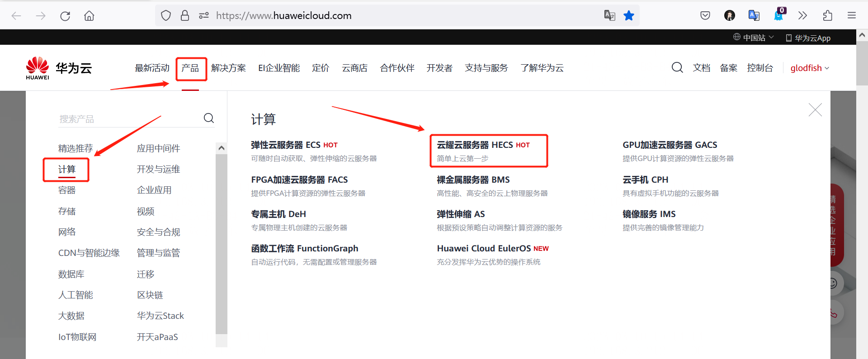This screenshot has width=868, height=359.
Task: Open the Extensions puzzle menu
Action: 827,16
